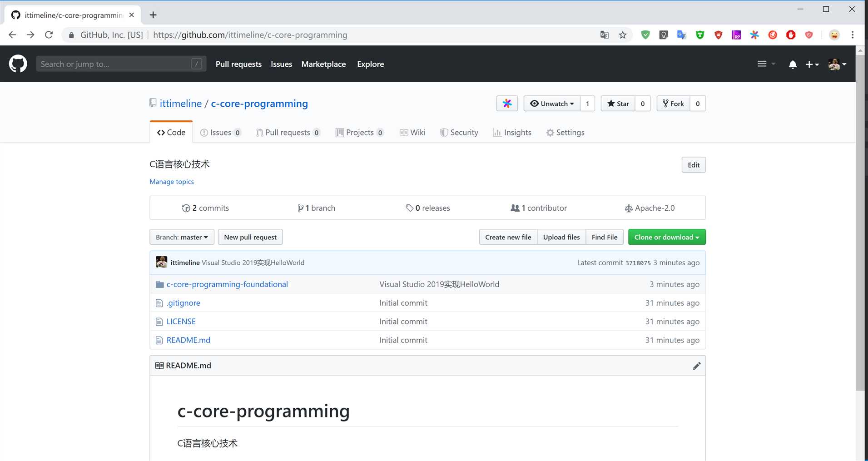Click the colorful asterisk button beside Unwatch
The image size is (868, 461).
tap(507, 104)
